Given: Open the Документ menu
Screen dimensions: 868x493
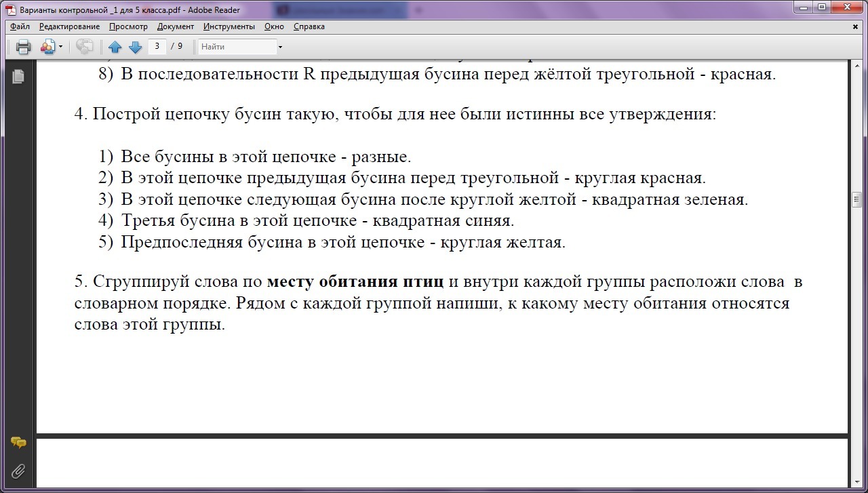Looking at the screenshot, I should pos(176,26).
